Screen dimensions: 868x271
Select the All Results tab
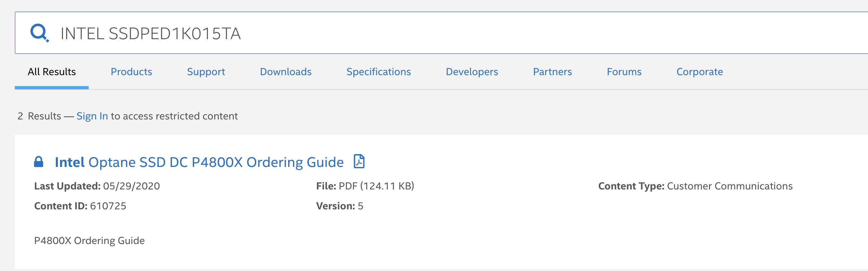click(x=51, y=72)
